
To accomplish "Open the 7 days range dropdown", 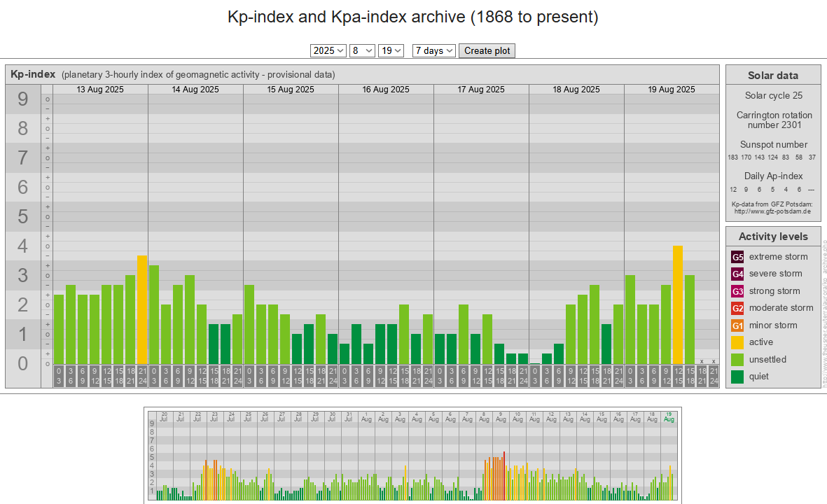I will point(433,50).
